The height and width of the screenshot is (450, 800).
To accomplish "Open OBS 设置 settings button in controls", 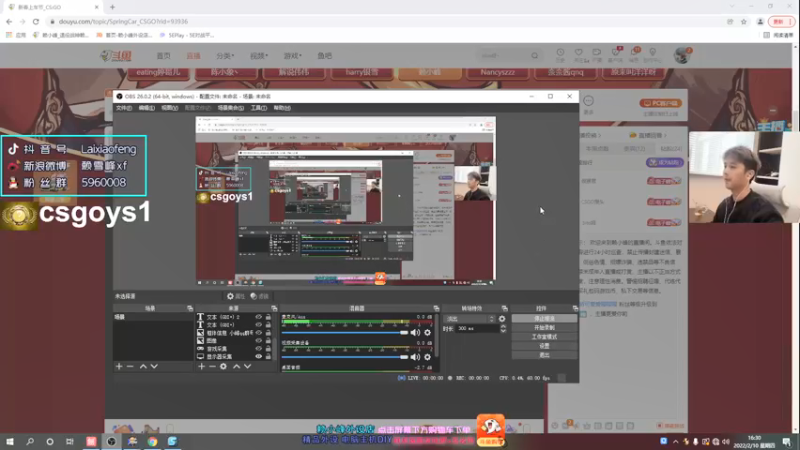I will click(x=544, y=346).
